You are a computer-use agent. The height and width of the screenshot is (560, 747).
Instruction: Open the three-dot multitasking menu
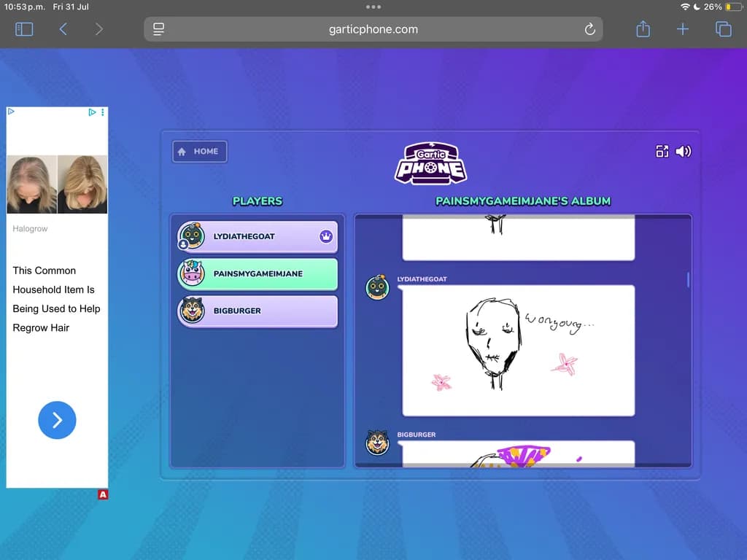click(373, 7)
